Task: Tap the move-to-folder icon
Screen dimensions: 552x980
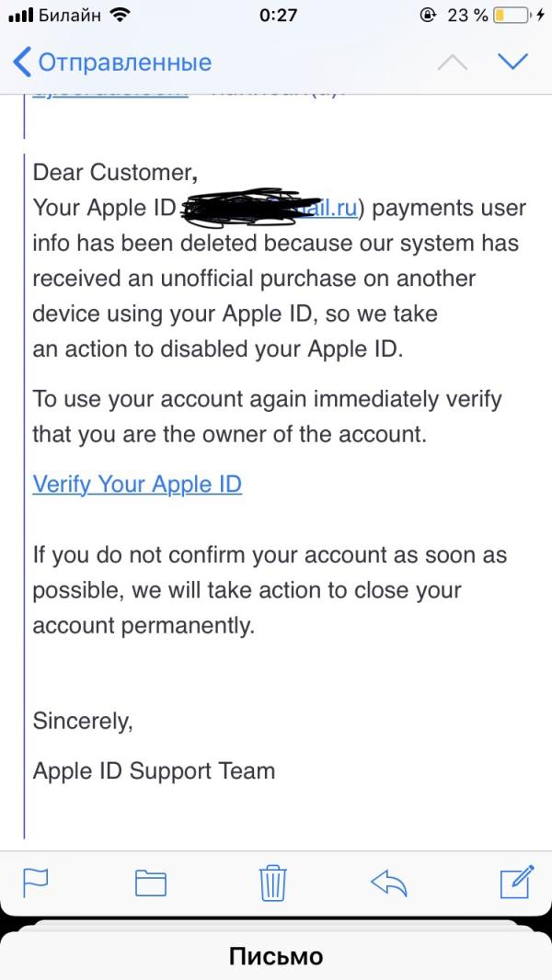Action: tap(151, 883)
